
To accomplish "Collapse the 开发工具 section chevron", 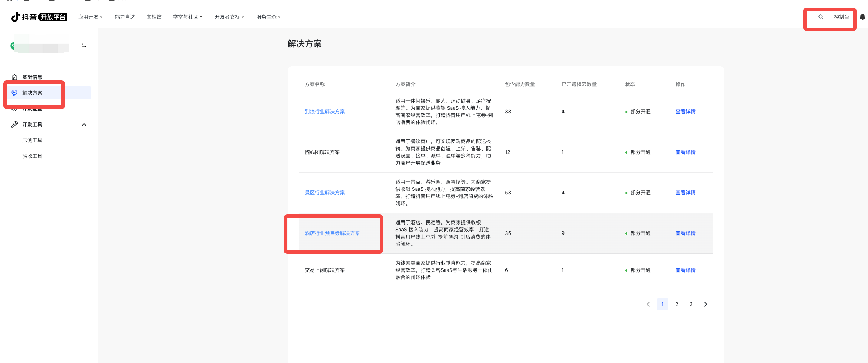I will [x=84, y=124].
